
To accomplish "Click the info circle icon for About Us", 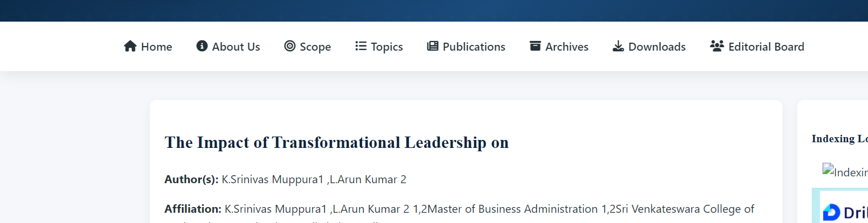I will pos(202,46).
